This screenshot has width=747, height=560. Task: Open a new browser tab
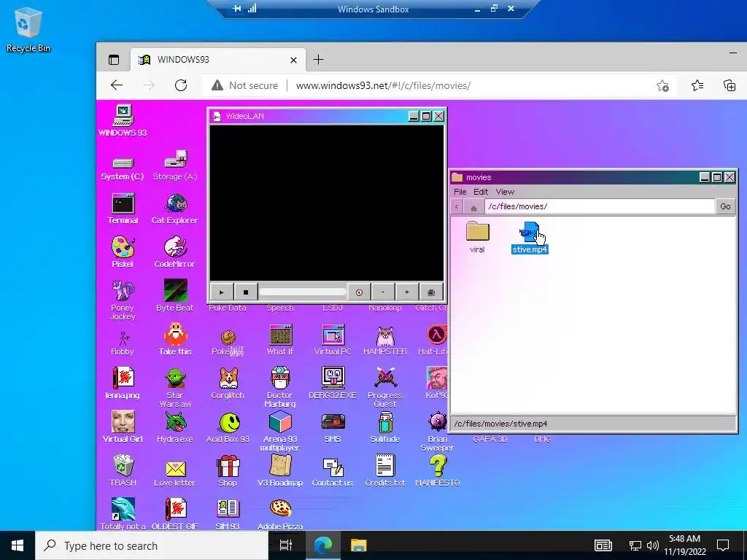(319, 60)
